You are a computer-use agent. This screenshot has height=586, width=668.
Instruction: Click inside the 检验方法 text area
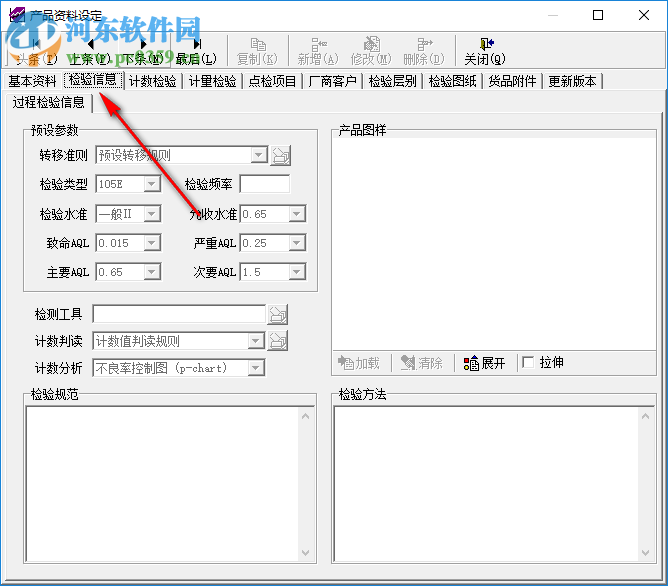tap(487, 484)
